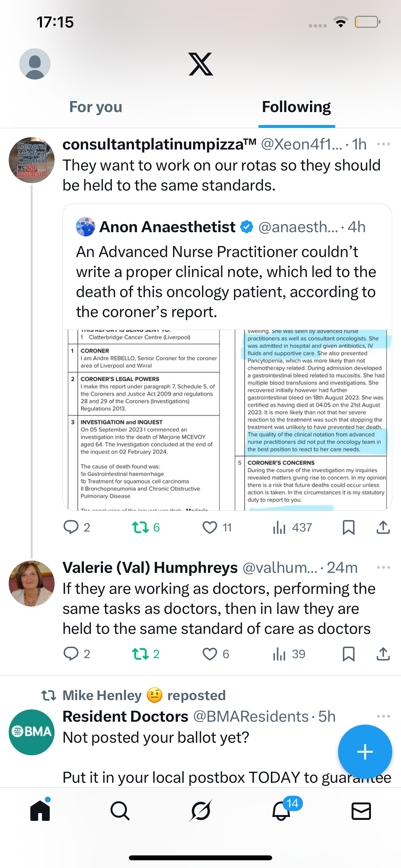Open more options for Resident Doctors post

tap(384, 716)
